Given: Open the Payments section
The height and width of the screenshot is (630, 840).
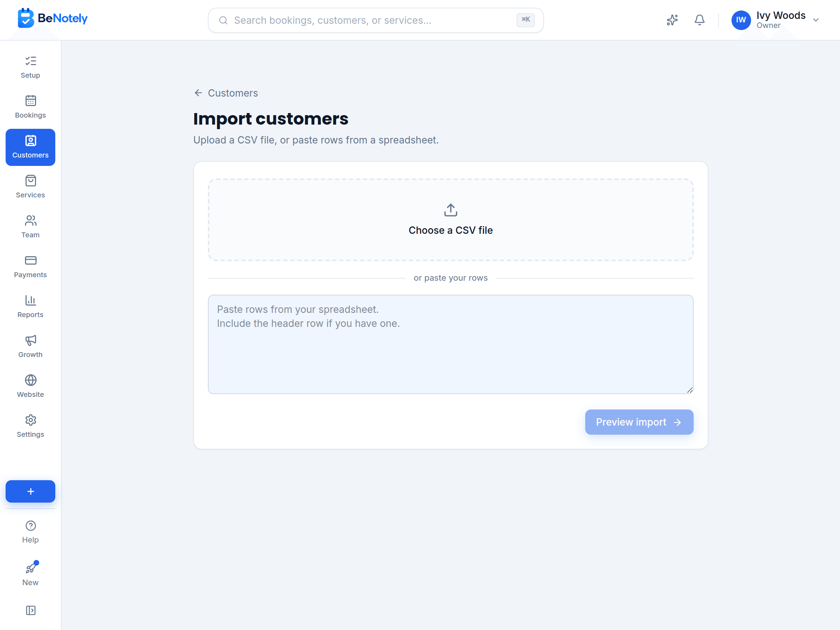Looking at the screenshot, I should (30, 267).
